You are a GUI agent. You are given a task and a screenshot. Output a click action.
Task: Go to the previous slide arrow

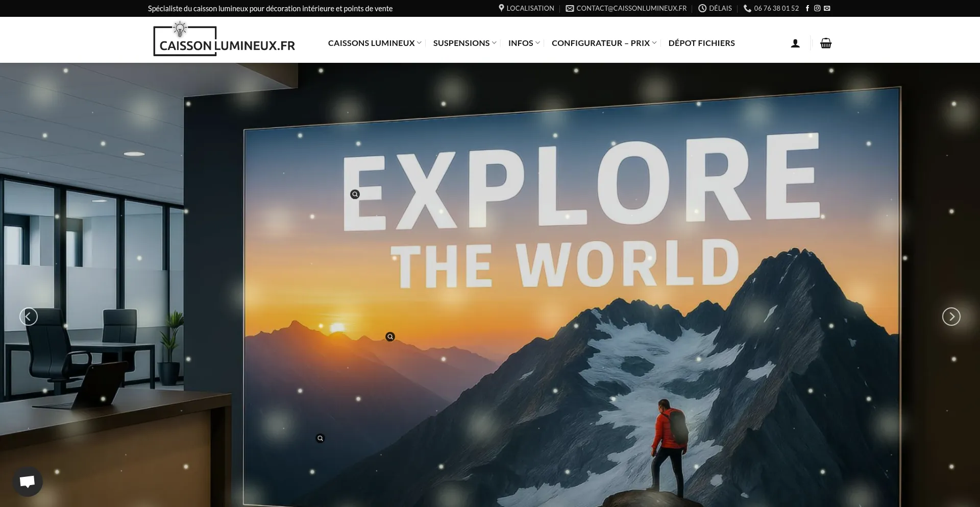click(29, 317)
